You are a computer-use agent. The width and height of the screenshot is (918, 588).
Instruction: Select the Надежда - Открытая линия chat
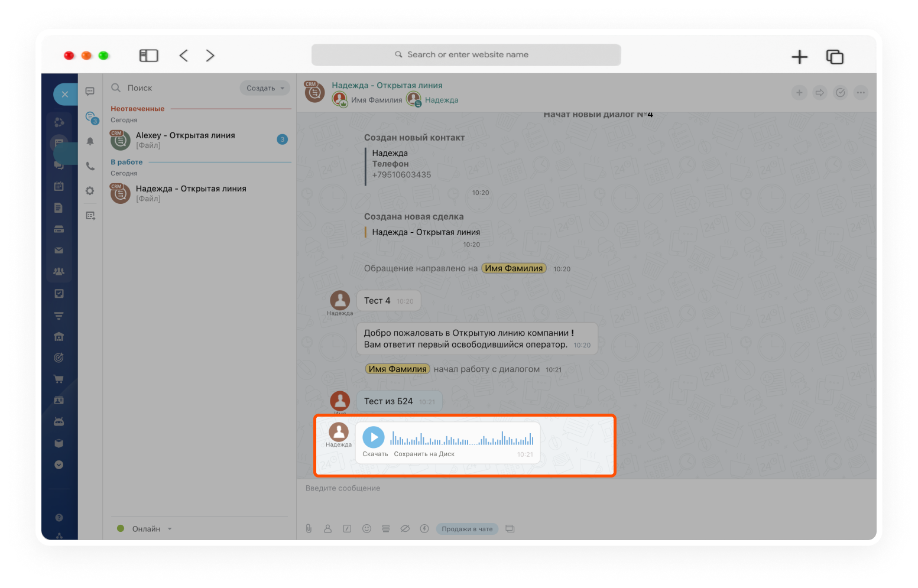[200, 193]
